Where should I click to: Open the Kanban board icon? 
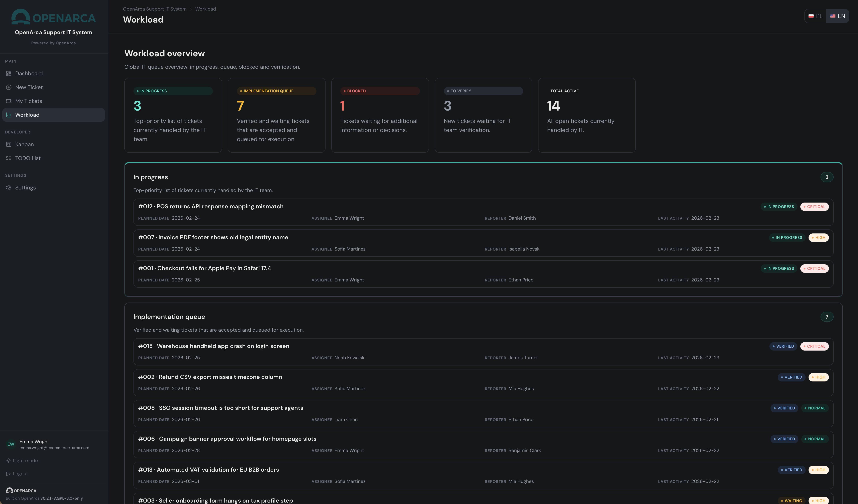9,144
